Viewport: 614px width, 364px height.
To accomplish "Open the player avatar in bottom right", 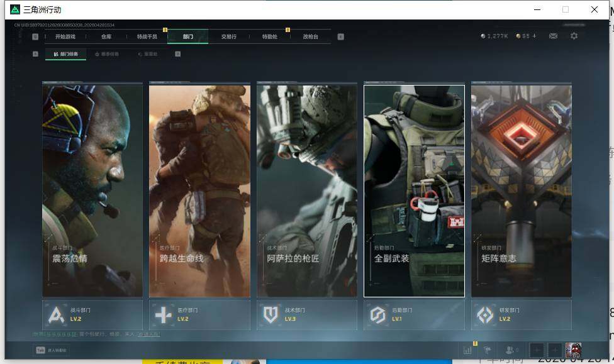I will tap(574, 350).
